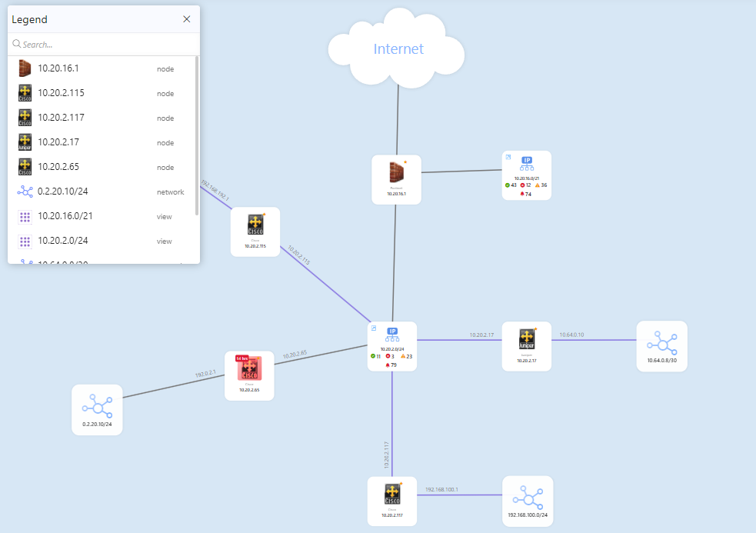Image resolution: width=756 pixels, height=533 pixels.
Task: Click the red critical count 12
Action: coord(525,185)
